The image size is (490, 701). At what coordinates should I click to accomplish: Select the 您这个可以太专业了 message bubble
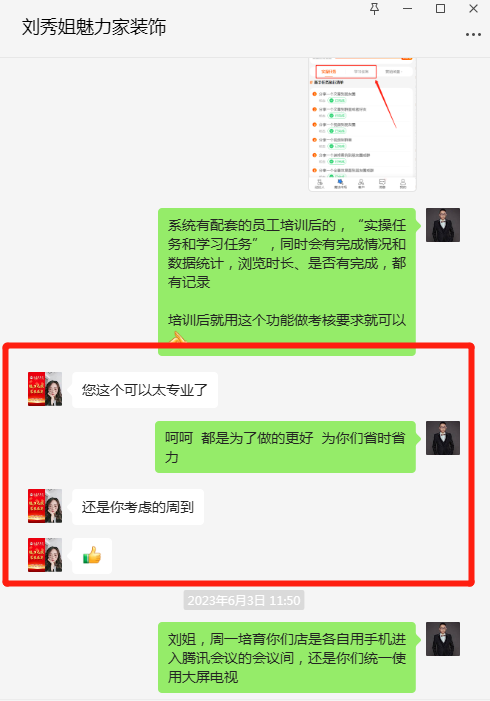145,390
